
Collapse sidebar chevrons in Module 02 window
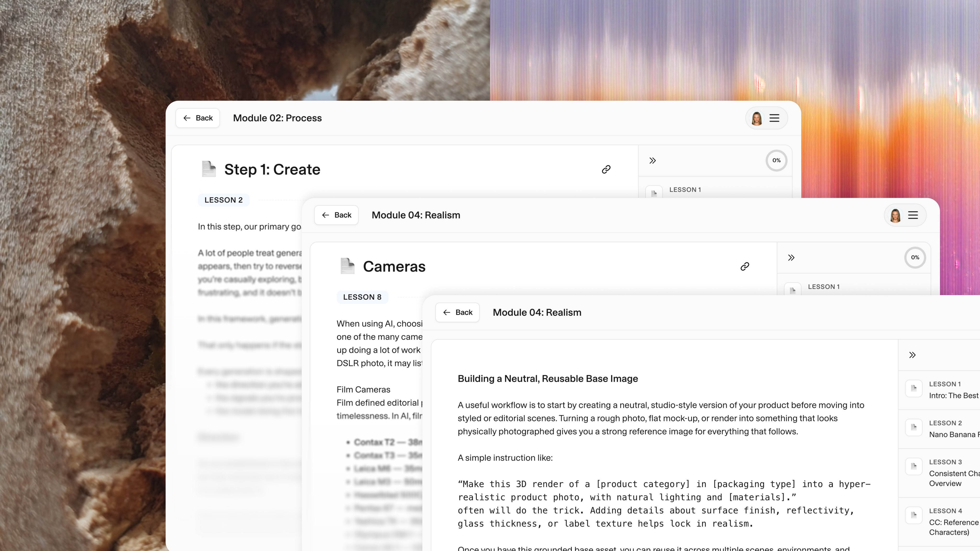pyautogui.click(x=652, y=160)
